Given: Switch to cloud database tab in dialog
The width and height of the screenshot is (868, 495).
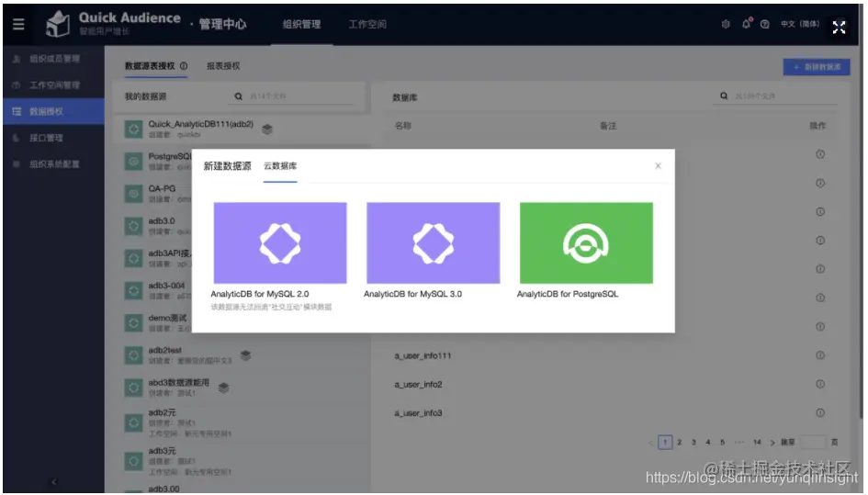Looking at the screenshot, I should click(280, 166).
